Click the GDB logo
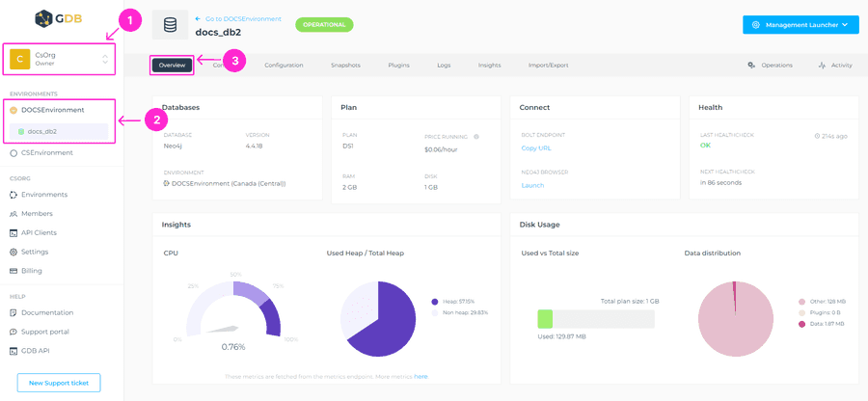The height and width of the screenshot is (401, 868). (x=58, y=19)
